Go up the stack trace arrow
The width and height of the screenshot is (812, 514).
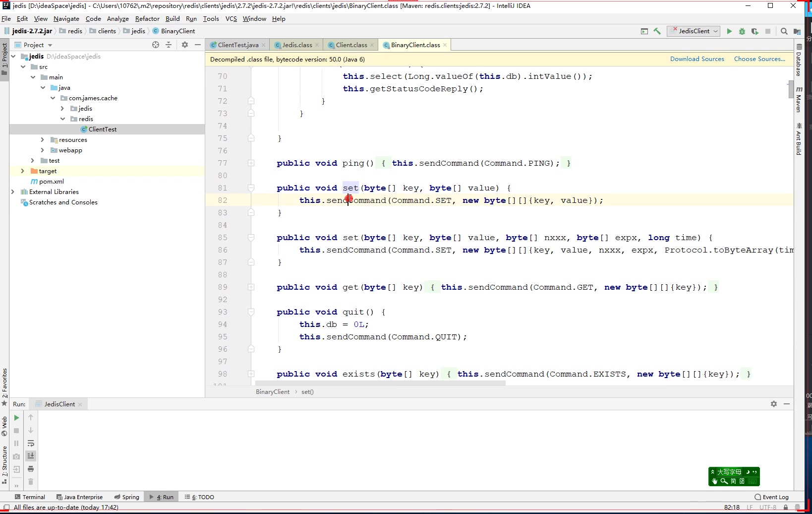(31, 418)
